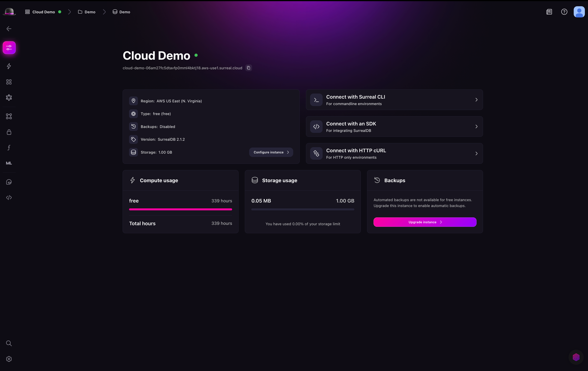
Task: Open the ML models view
Action: pyautogui.click(x=9, y=163)
